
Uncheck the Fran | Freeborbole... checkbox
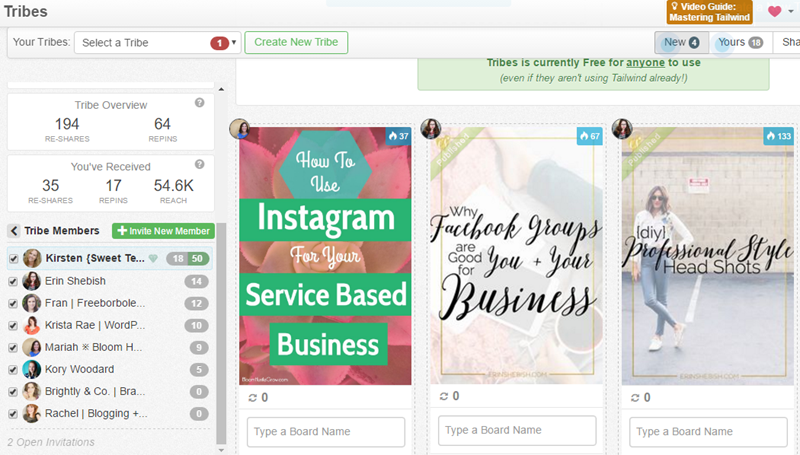coord(13,304)
